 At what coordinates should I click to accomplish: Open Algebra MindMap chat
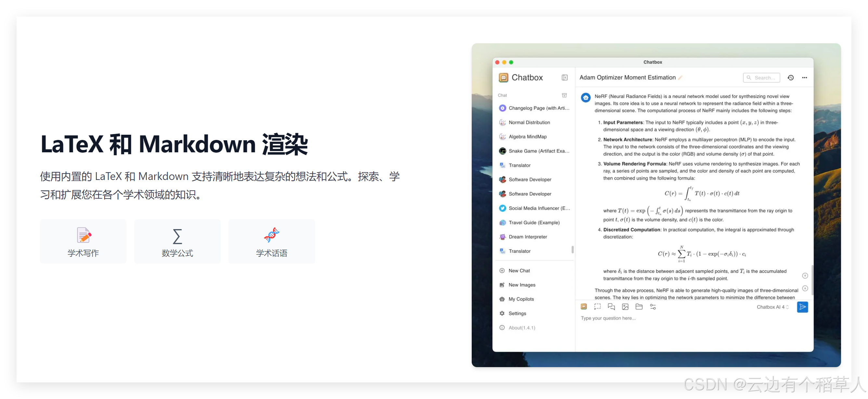(x=534, y=137)
